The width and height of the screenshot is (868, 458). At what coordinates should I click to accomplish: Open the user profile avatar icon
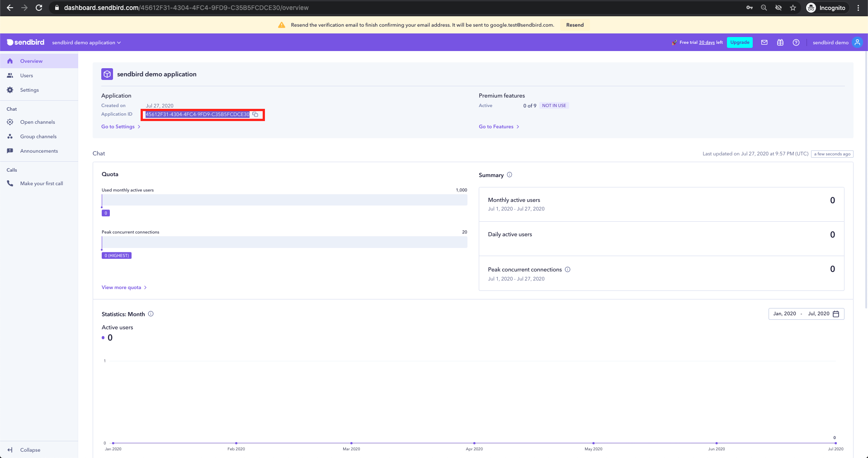pyautogui.click(x=857, y=42)
